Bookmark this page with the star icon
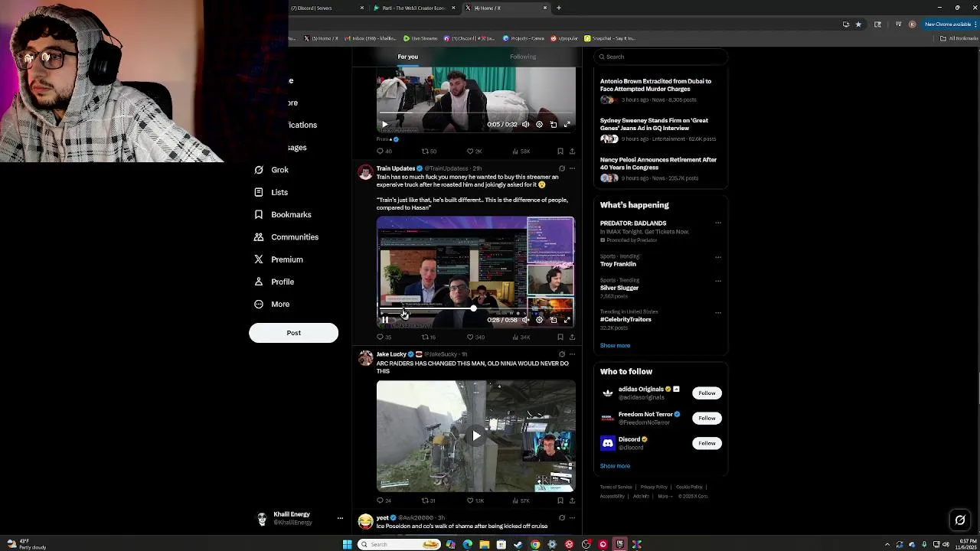The width and height of the screenshot is (980, 551). coord(858,24)
